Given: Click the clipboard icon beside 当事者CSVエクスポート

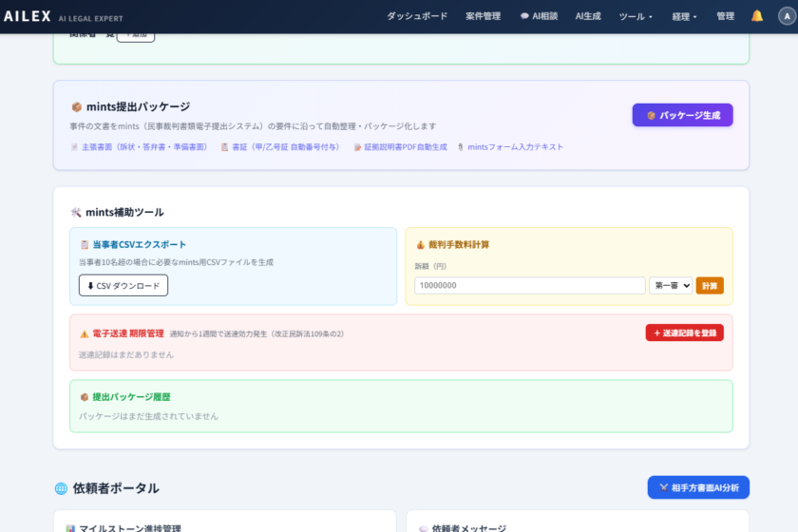Looking at the screenshot, I should (x=85, y=244).
